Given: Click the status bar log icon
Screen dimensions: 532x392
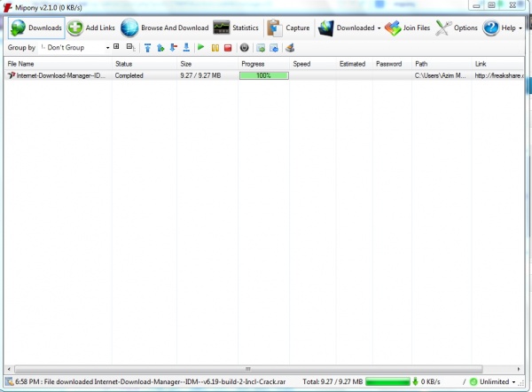Looking at the screenshot, I should click(9, 382).
